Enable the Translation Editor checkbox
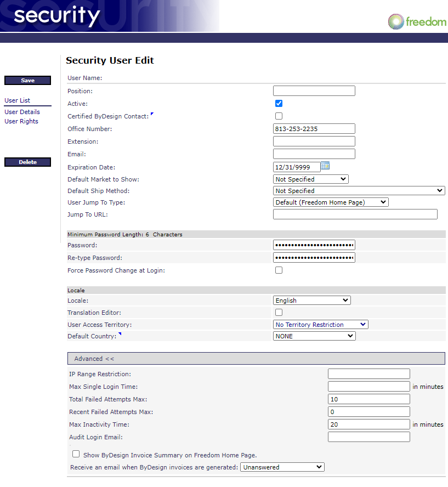 pyautogui.click(x=279, y=312)
